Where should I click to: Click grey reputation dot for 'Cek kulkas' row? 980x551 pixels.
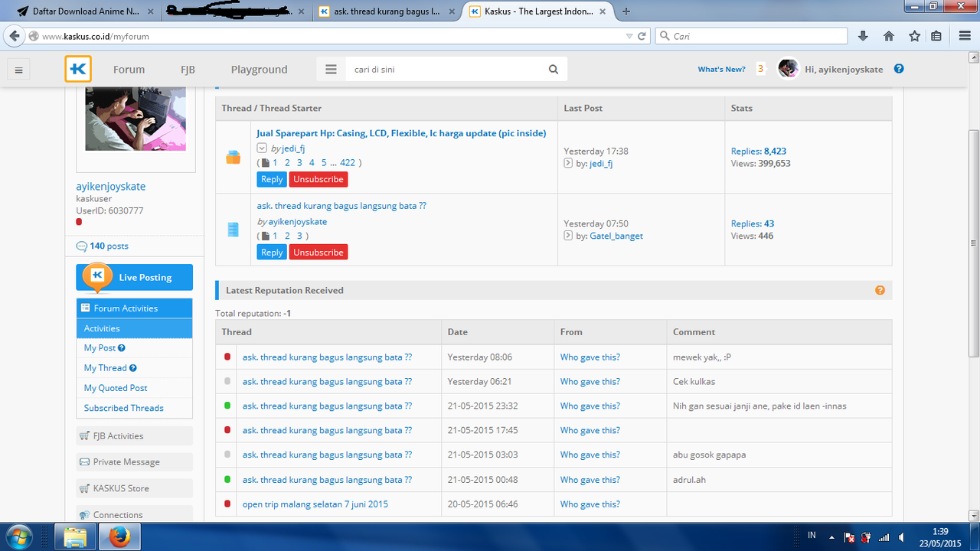(227, 381)
